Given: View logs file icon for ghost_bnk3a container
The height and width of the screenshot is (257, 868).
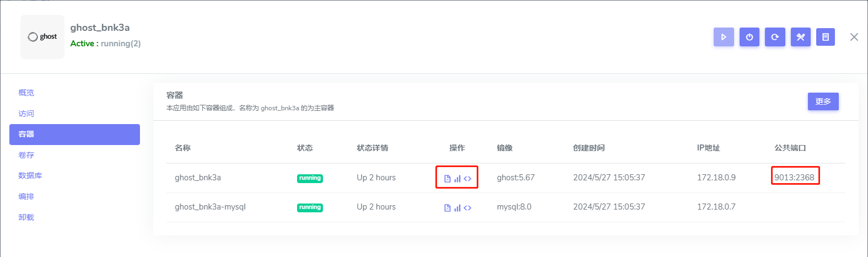Looking at the screenshot, I should click(448, 179).
